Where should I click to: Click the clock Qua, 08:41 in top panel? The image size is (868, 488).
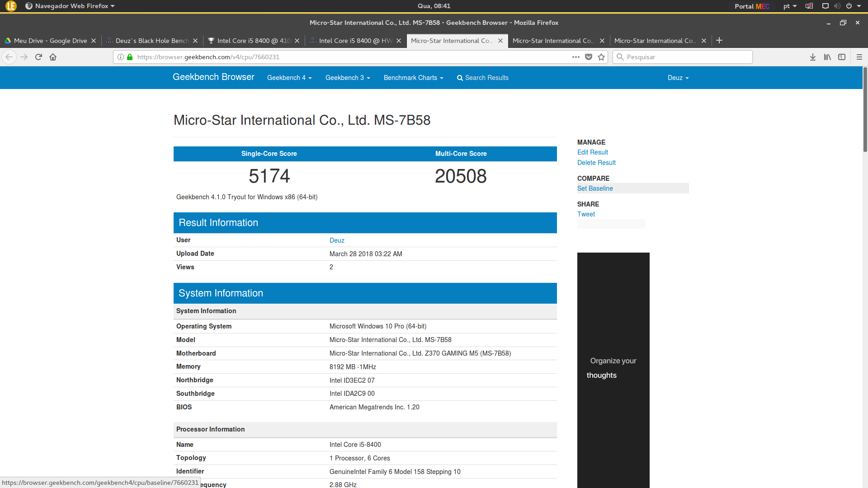(434, 6)
